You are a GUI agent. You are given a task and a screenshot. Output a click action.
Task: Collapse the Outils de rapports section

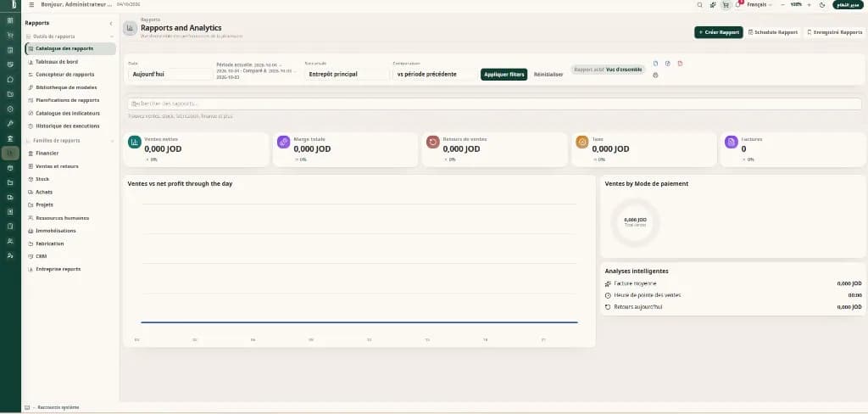(x=112, y=36)
